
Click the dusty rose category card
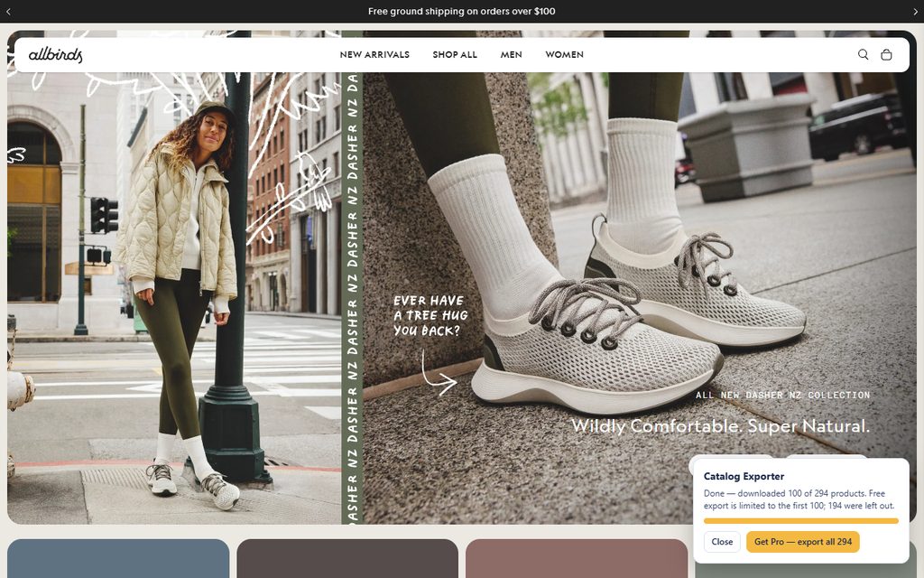(577, 558)
